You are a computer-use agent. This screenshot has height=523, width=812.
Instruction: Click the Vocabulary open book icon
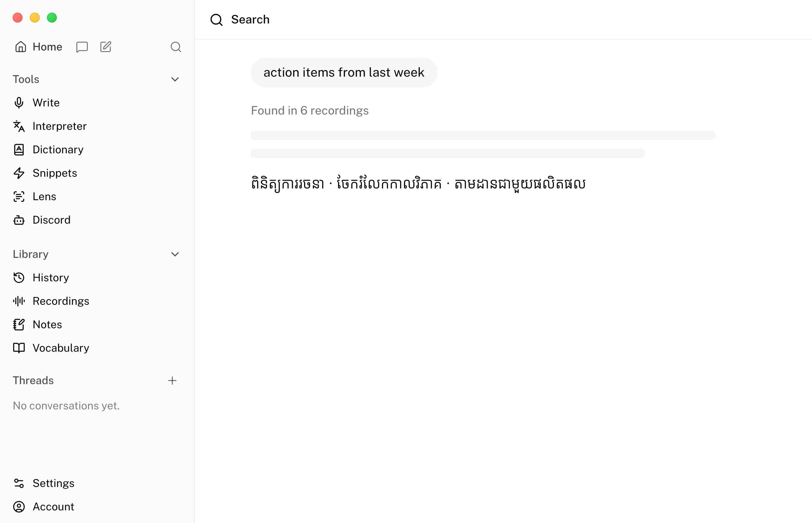tap(19, 348)
